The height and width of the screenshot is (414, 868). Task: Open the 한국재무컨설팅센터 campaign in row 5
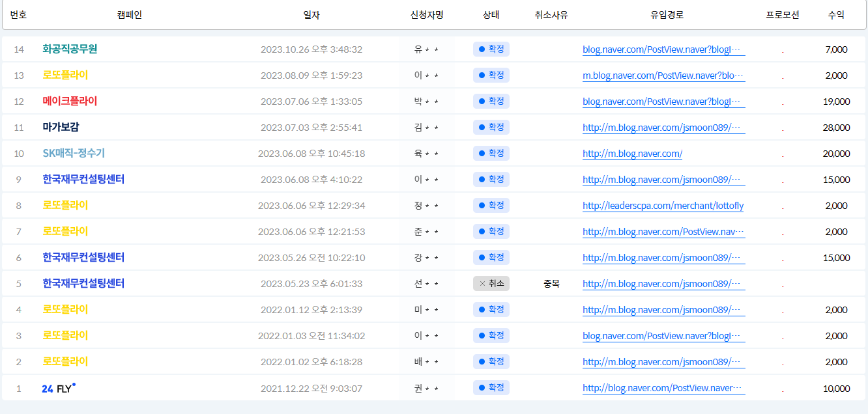tap(83, 284)
